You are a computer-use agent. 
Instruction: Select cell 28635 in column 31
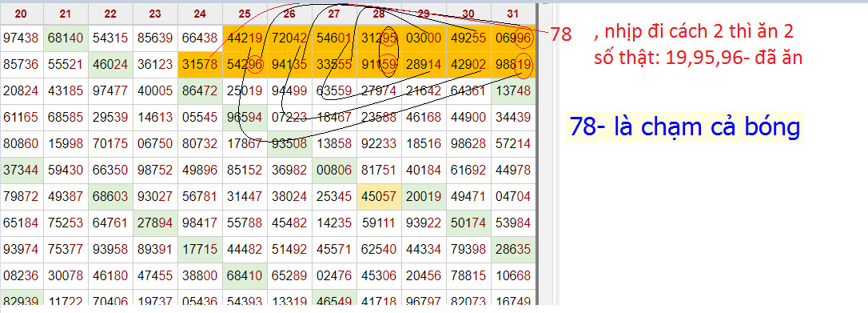(x=513, y=251)
